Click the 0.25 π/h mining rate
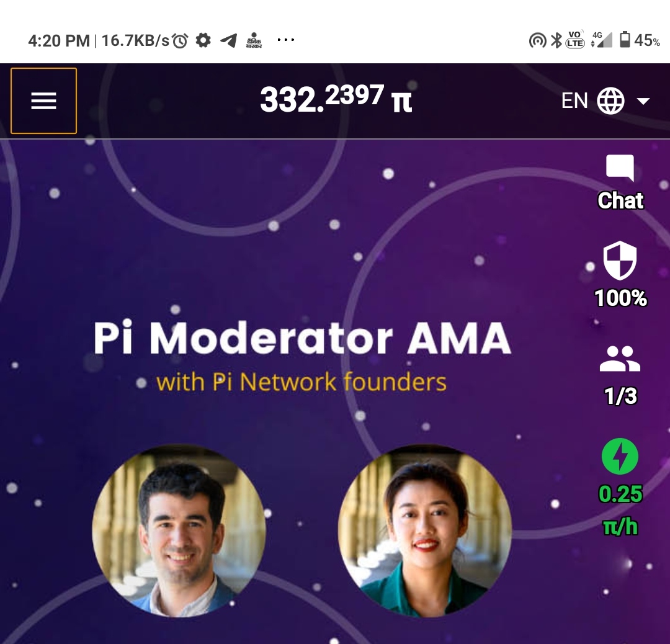The height and width of the screenshot is (644, 670). (620, 510)
